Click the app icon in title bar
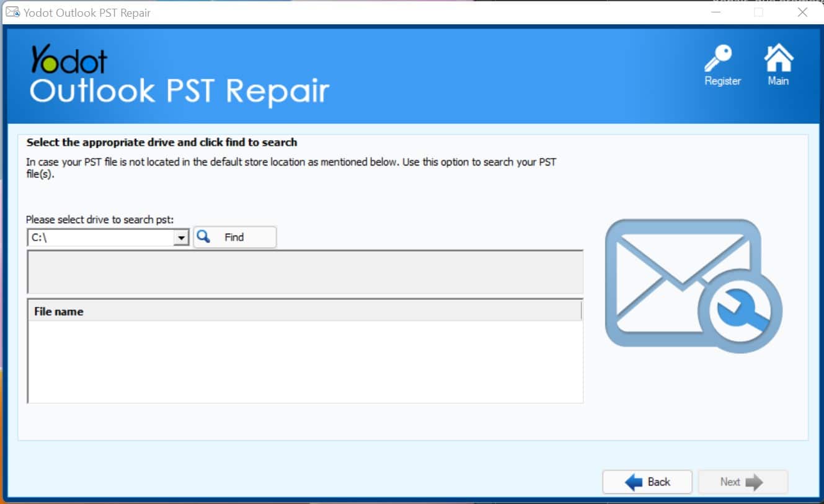 [12, 12]
